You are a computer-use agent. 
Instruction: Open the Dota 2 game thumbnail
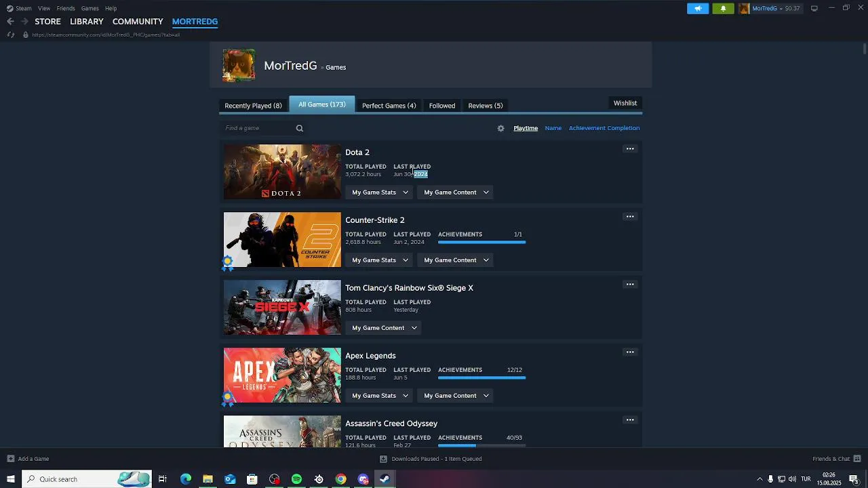(x=282, y=171)
